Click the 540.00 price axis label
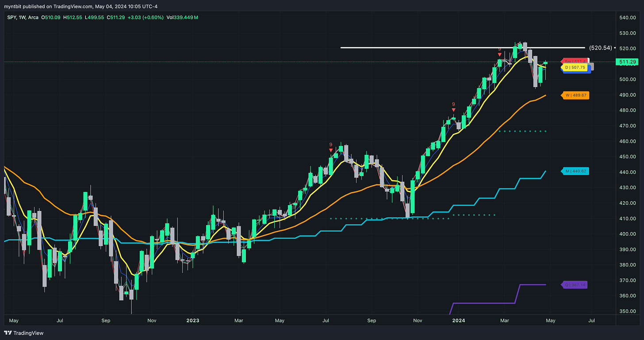644x340 pixels. [x=627, y=18]
